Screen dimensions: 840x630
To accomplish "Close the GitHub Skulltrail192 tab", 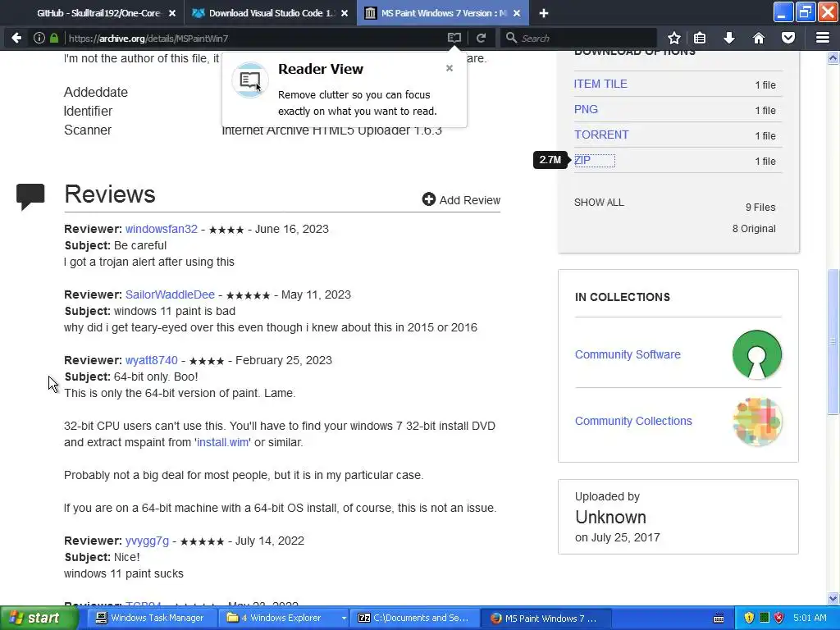I will [x=172, y=13].
